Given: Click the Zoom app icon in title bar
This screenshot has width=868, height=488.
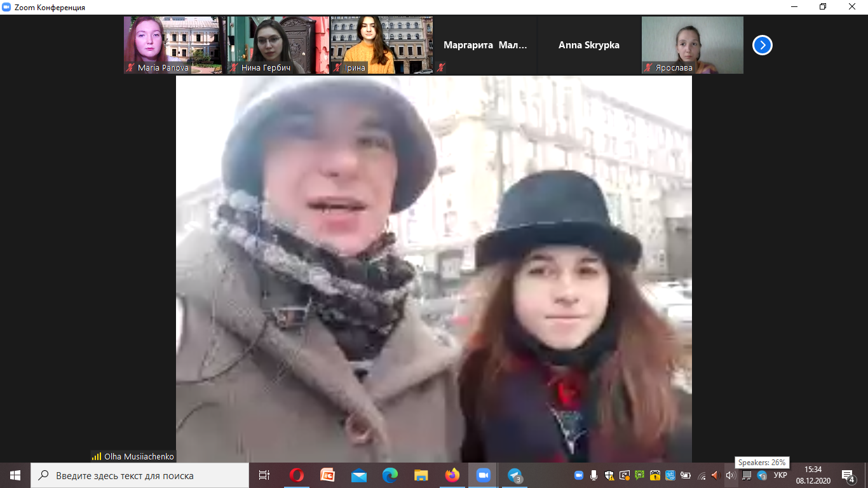Looking at the screenshot, I should click(x=7, y=8).
